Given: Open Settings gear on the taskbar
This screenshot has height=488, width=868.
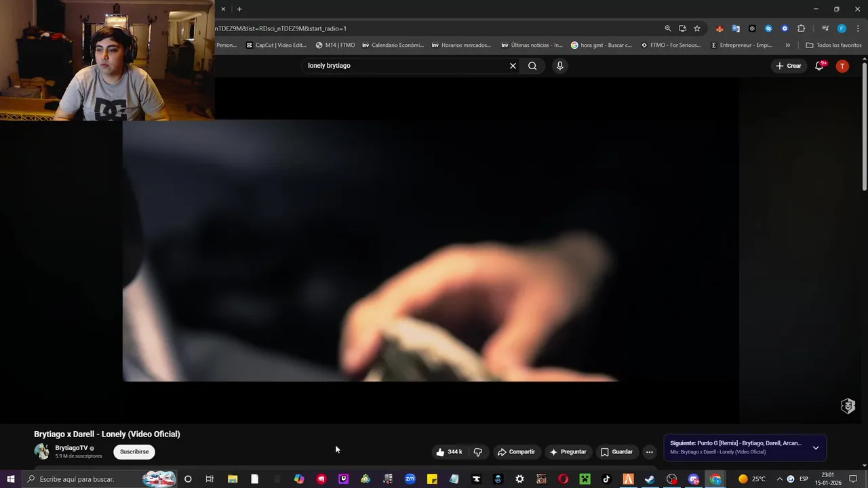Looking at the screenshot, I should pyautogui.click(x=519, y=479).
